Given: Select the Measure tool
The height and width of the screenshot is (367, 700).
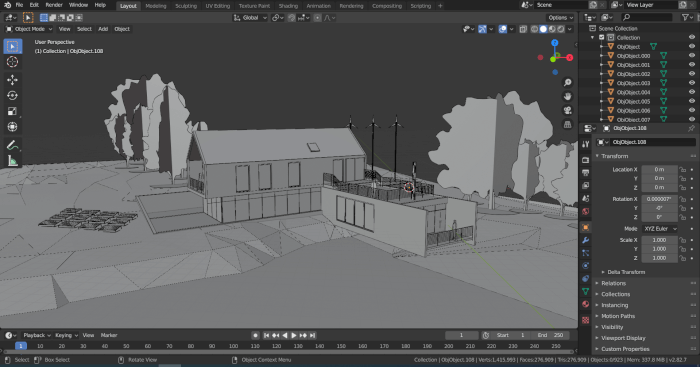Looking at the screenshot, I should pos(12,161).
